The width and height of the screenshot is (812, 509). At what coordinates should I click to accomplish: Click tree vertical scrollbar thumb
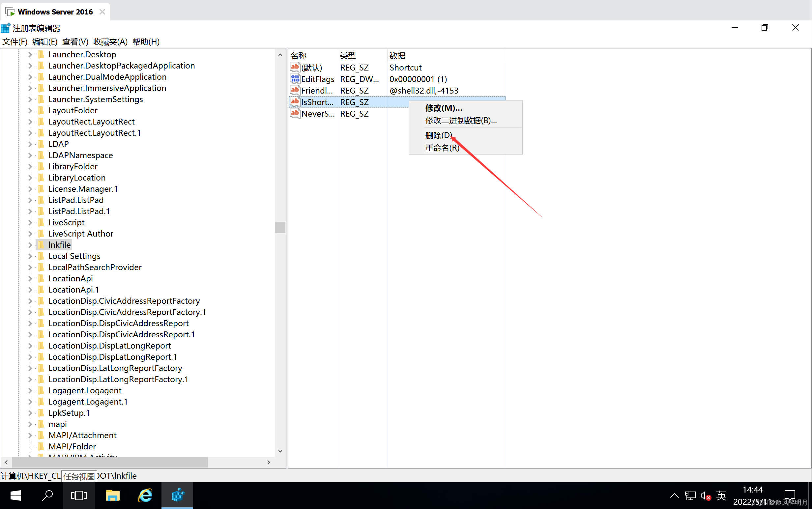click(280, 227)
